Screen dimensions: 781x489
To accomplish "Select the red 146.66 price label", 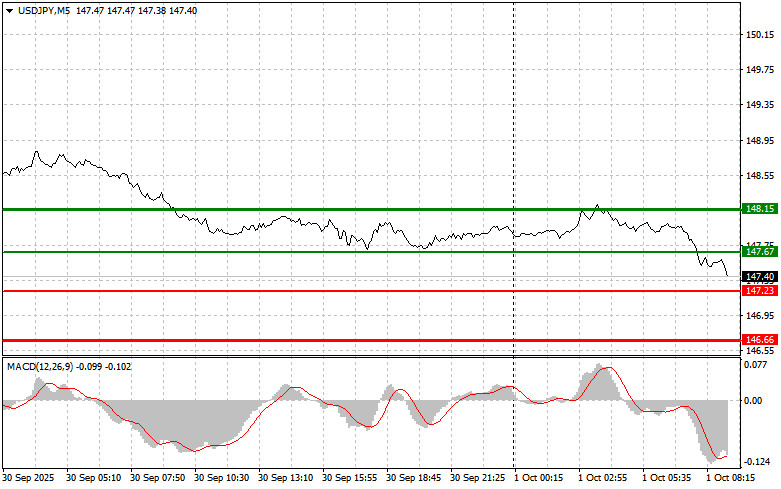I will coord(759,340).
